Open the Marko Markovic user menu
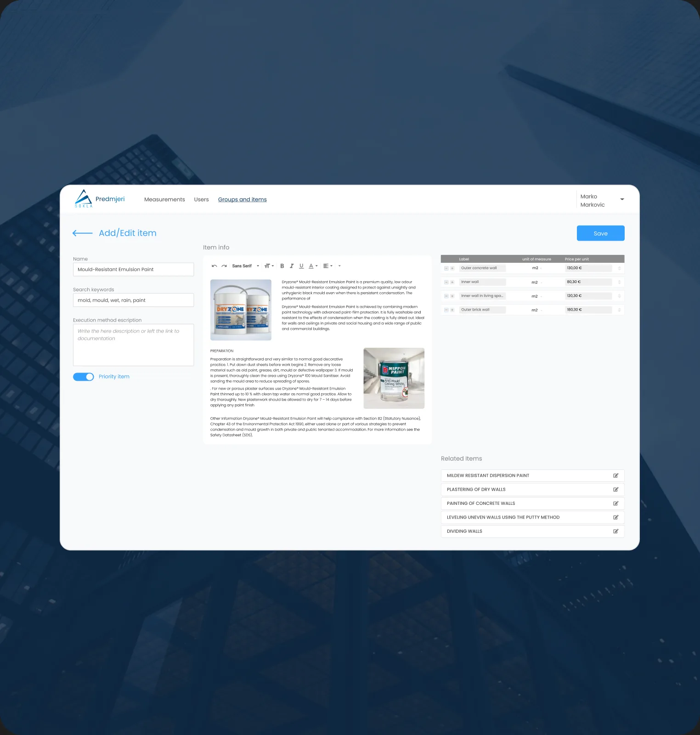700x735 pixels. (602, 200)
